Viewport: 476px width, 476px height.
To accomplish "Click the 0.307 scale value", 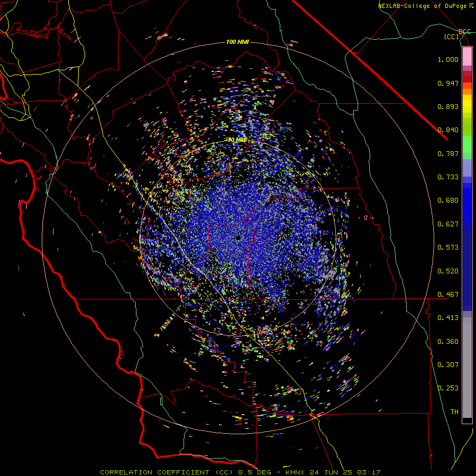I will click(x=448, y=365).
